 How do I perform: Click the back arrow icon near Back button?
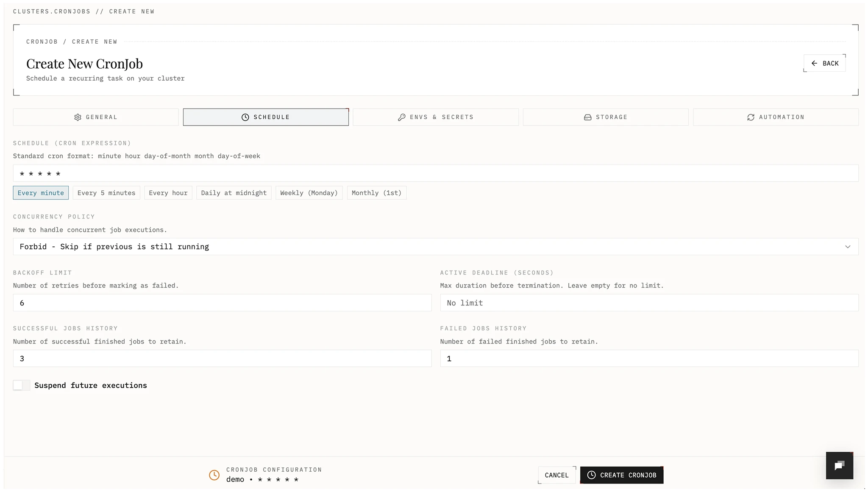click(815, 63)
